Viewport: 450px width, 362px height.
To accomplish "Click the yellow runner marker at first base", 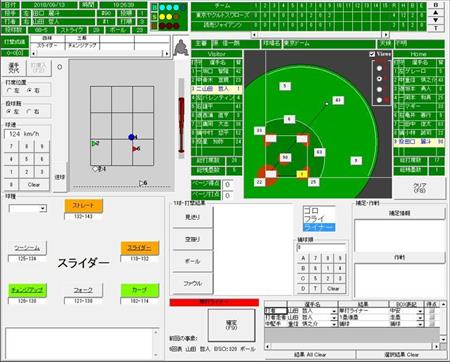I will tap(302, 174).
